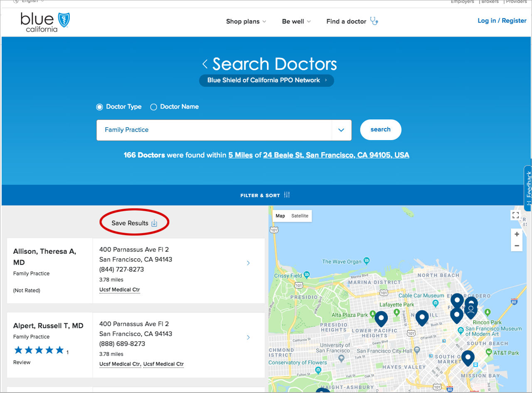Select the Map view tab
532x393 pixels.
(x=280, y=216)
